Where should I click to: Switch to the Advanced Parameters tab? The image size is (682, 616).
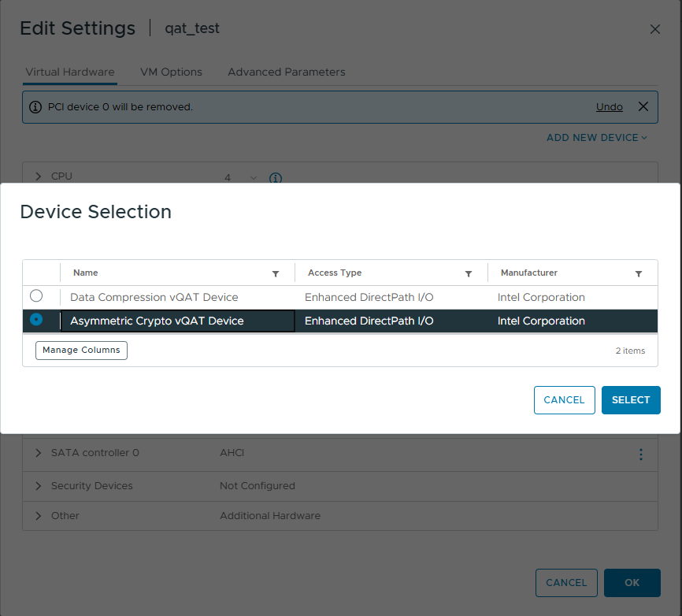pos(287,72)
